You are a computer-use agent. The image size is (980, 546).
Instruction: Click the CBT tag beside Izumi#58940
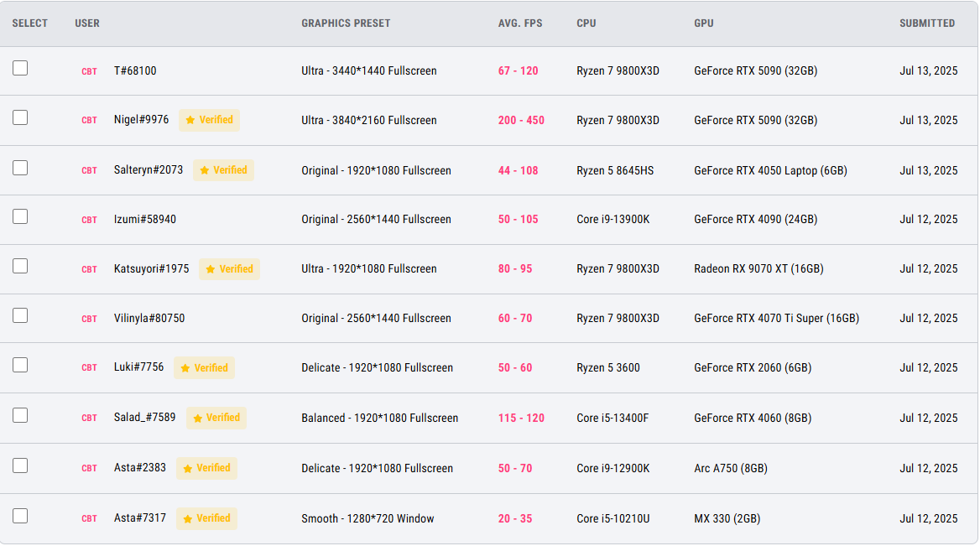(90, 220)
